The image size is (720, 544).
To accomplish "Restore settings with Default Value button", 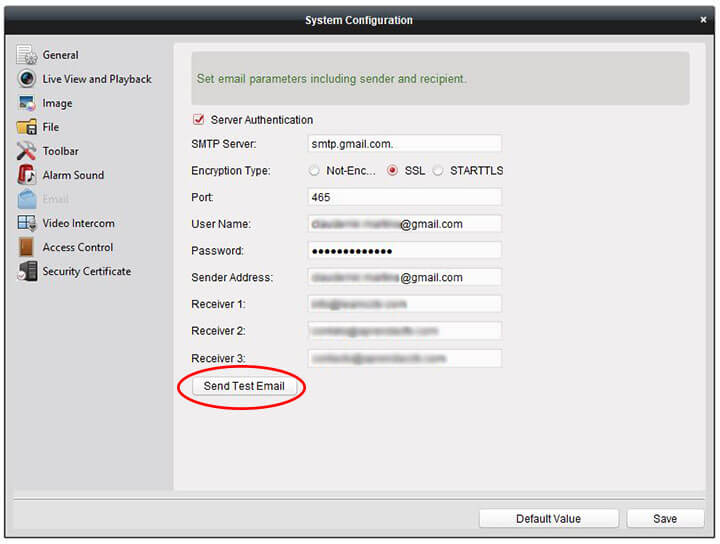I will click(548, 518).
